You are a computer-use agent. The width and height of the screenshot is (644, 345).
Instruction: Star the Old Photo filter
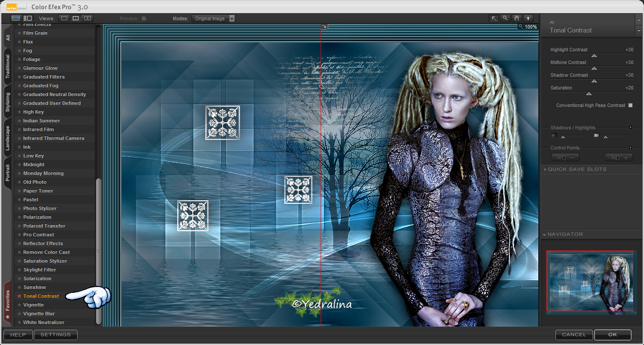pos(19,182)
